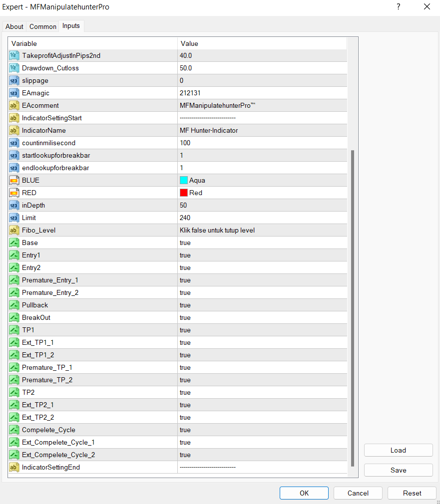
Task: Click the string icon beside IndicatorName
Action: [14, 131]
